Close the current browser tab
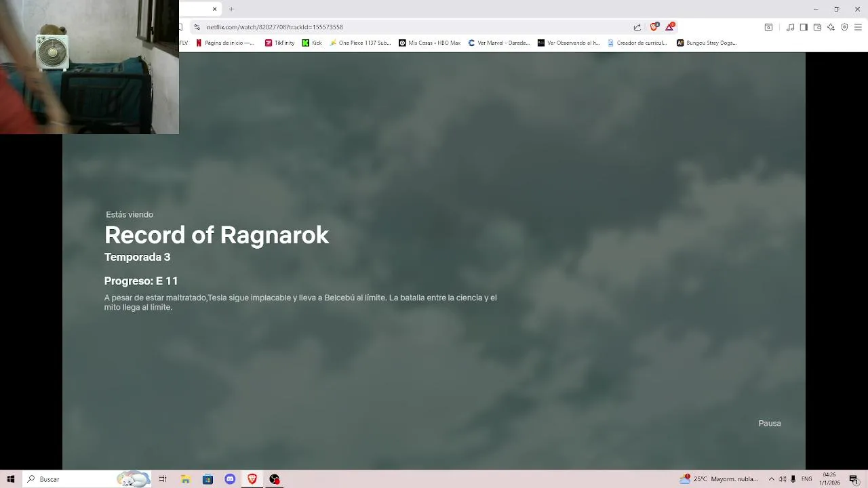Image resolution: width=868 pixels, height=488 pixels. click(214, 9)
